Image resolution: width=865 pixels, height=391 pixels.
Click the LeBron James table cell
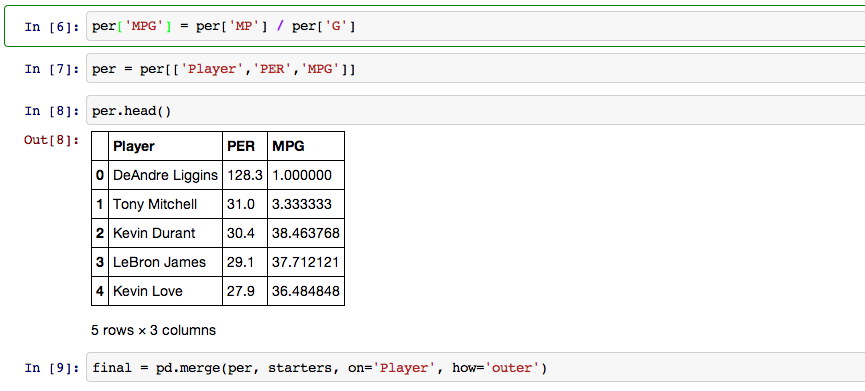coord(165,262)
